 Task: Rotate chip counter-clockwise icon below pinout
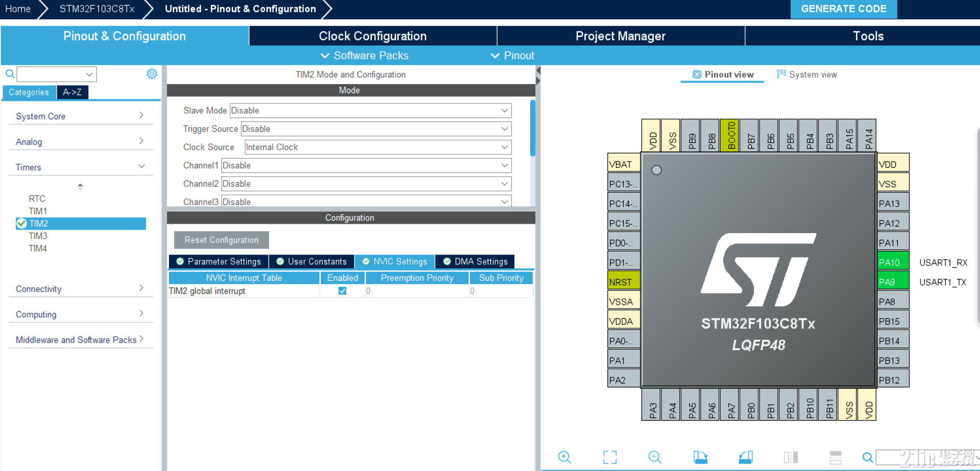746,457
